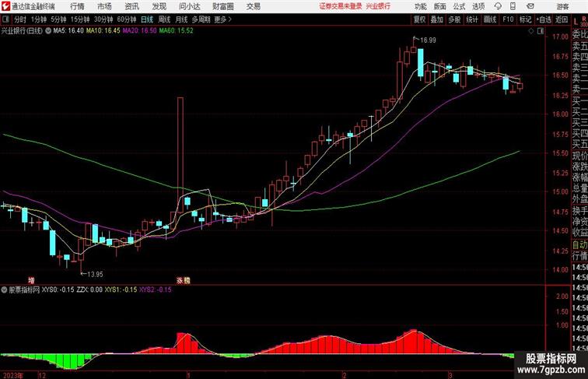This screenshot has height=379, width=588.
Task: Click the MA60: 15.52 value
Action: [x=177, y=31]
